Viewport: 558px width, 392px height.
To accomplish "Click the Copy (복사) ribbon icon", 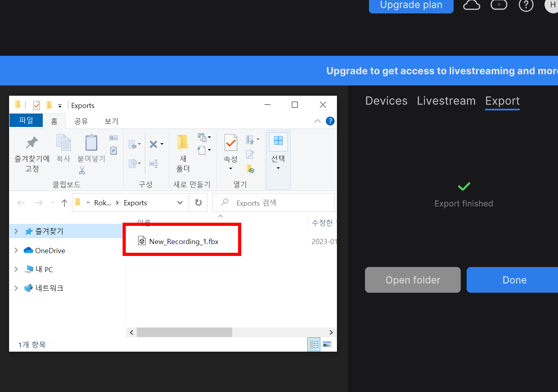I will [x=63, y=142].
